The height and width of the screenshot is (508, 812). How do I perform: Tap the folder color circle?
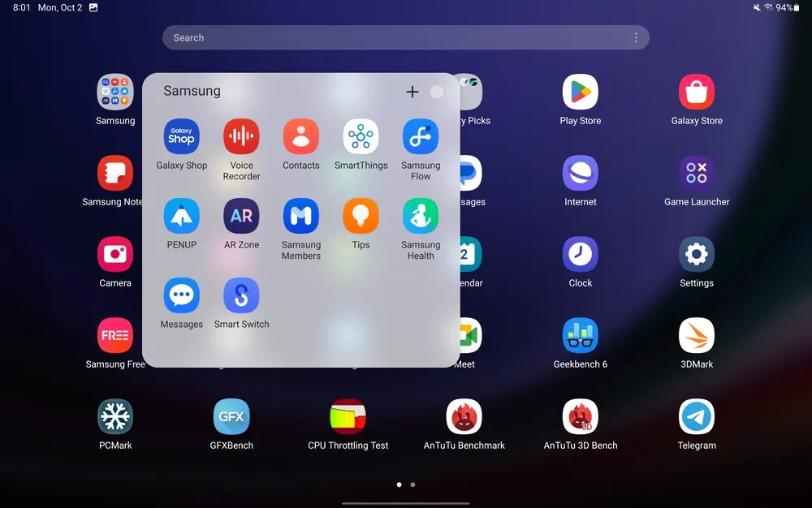pyautogui.click(x=437, y=92)
